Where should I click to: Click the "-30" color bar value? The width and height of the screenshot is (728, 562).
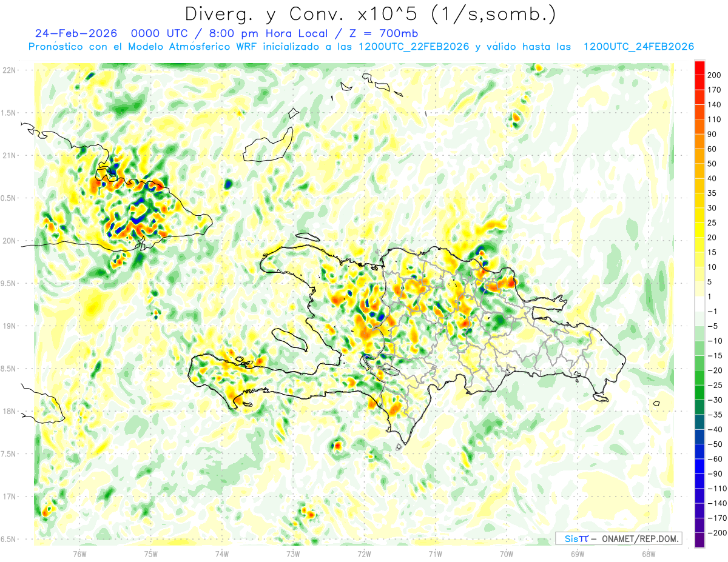click(x=715, y=400)
